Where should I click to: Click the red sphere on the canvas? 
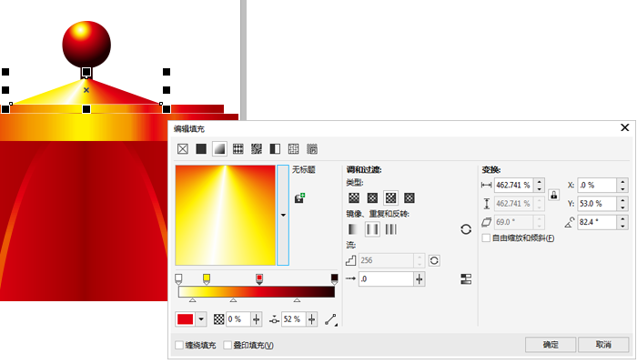[86, 45]
